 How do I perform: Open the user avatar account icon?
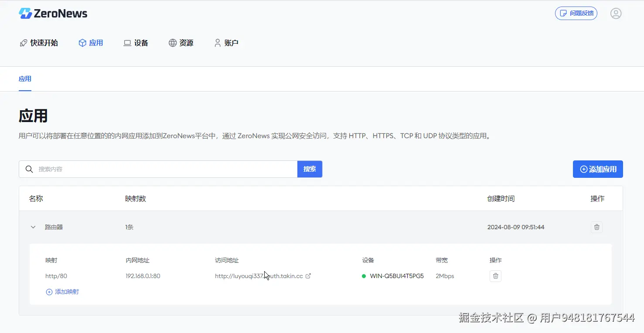[x=616, y=13]
